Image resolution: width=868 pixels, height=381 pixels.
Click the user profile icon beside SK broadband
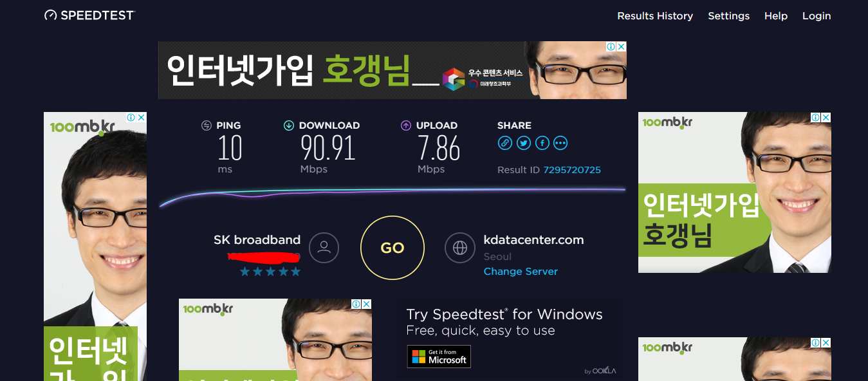[x=324, y=248]
